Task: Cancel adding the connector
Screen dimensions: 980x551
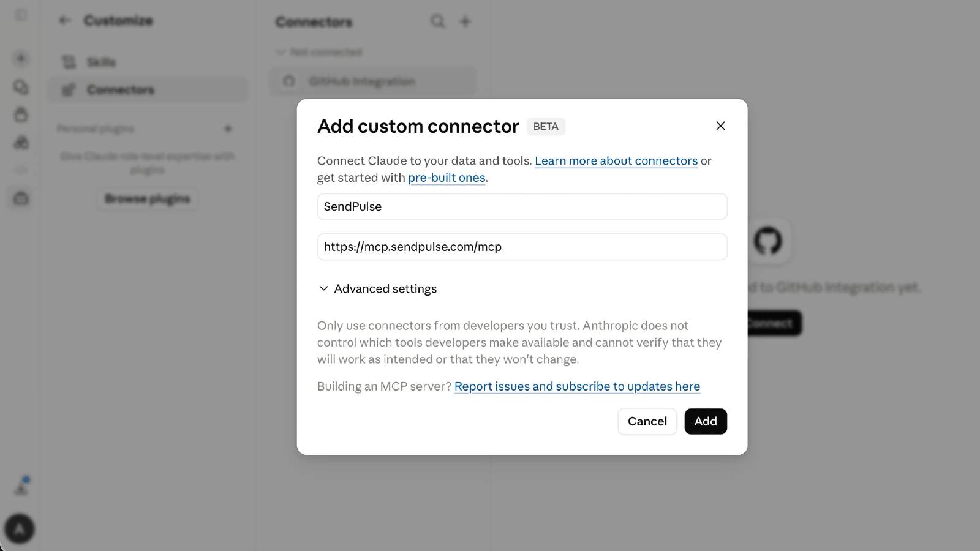Action: 647,421
